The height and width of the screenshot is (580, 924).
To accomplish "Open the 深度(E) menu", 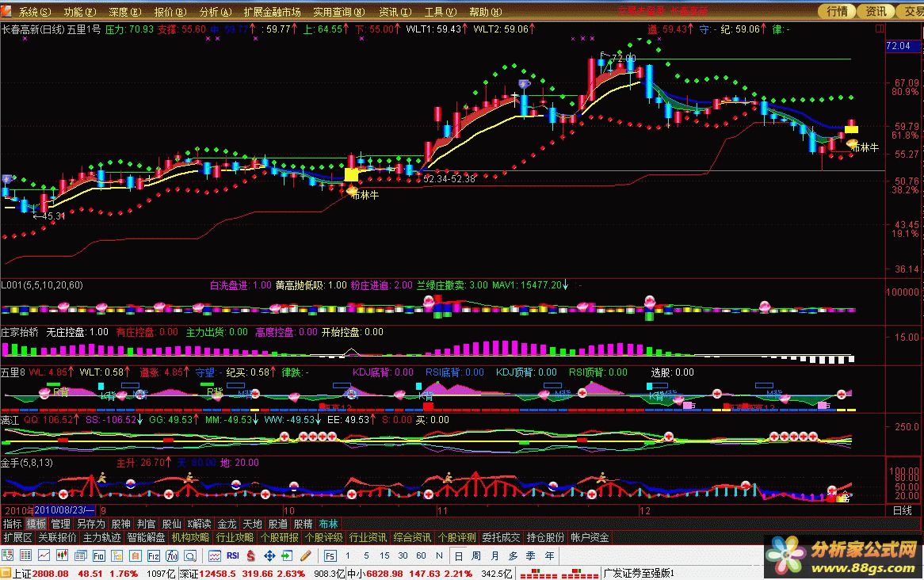I will pos(125,12).
